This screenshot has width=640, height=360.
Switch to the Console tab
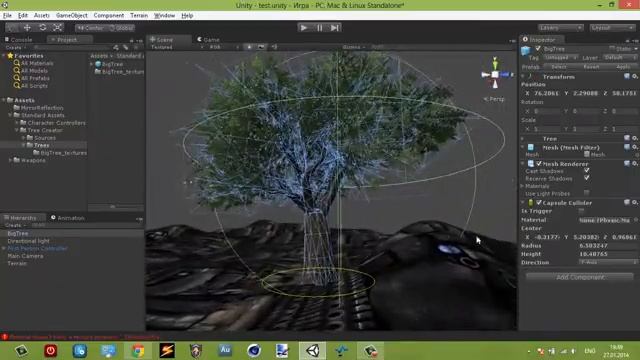point(19,40)
